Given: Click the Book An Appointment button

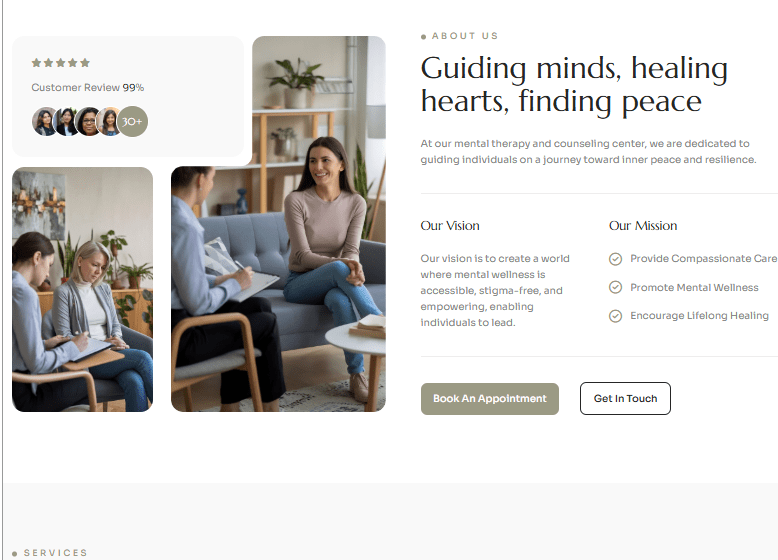Looking at the screenshot, I should point(490,398).
